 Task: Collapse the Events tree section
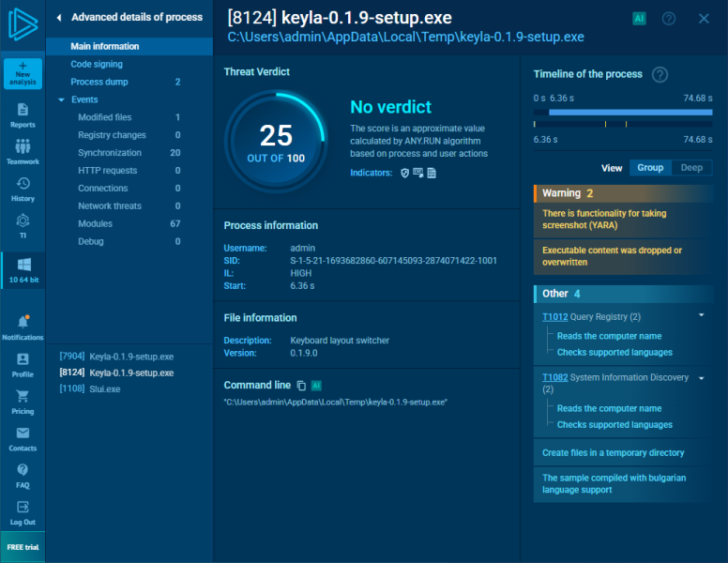pyautogui.click(x=62, y=99)
